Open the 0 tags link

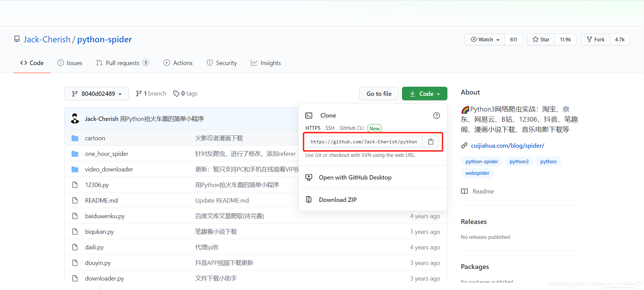tap(185, 94)
